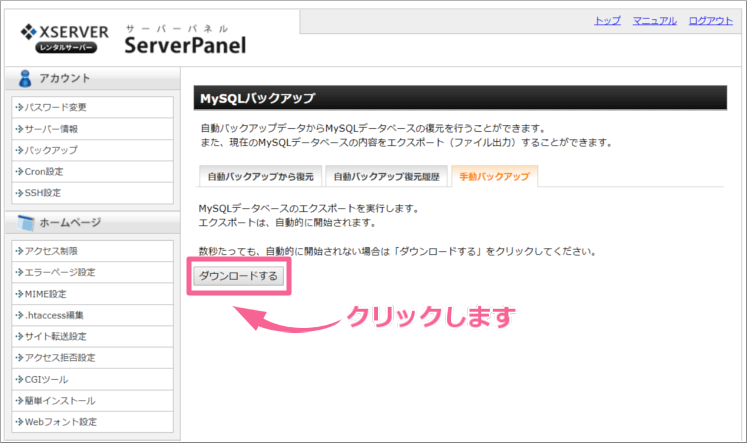Image resolution: width=747 pixels, height=443 pixels.
Task: Open サーバー情報 menu item
Action: (92, 129)
